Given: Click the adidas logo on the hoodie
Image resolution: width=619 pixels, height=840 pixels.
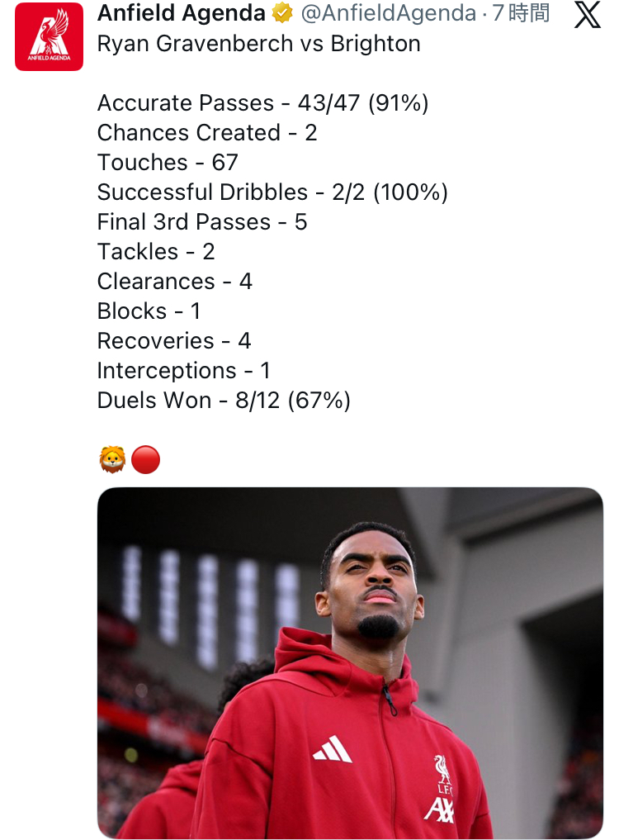Looking at the screenshot, I should click(x=333, y=750).
